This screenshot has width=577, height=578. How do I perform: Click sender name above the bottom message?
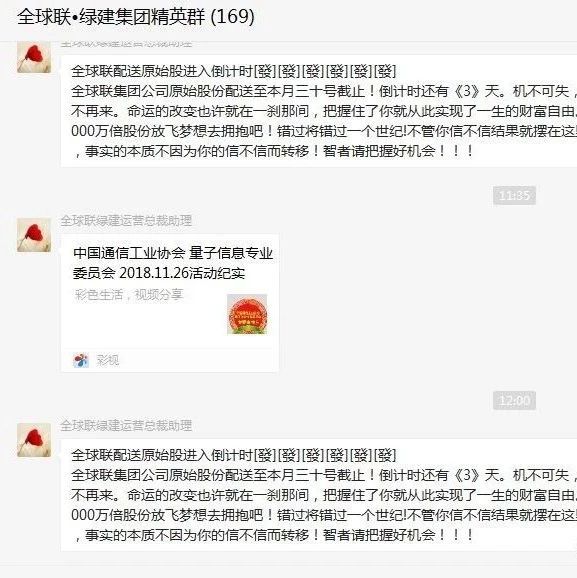tap(126, 425)
